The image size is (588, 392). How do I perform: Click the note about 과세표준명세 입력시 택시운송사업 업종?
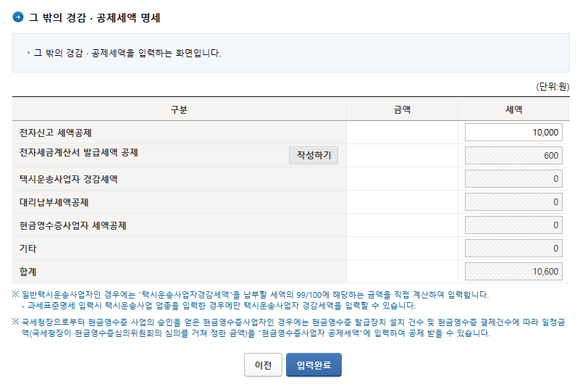tap(219, 306)
